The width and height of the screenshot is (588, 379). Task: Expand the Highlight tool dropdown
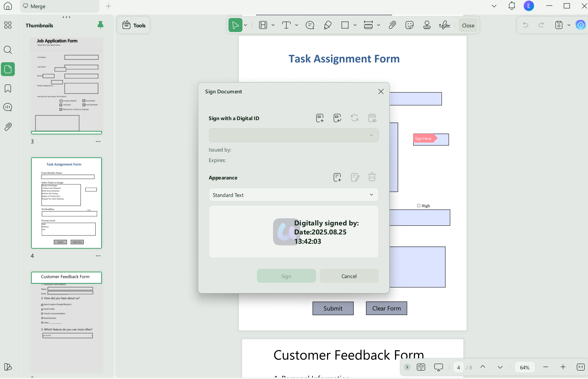tap(273, 25)
